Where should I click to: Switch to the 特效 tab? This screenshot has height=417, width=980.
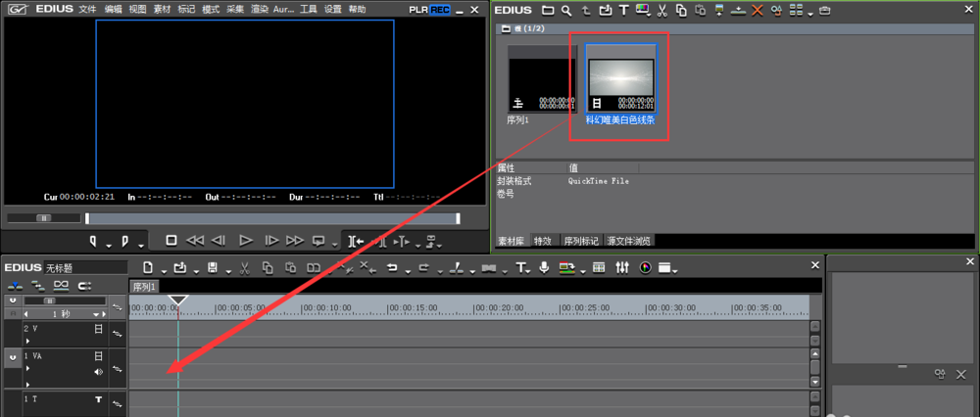pos(542,240)
